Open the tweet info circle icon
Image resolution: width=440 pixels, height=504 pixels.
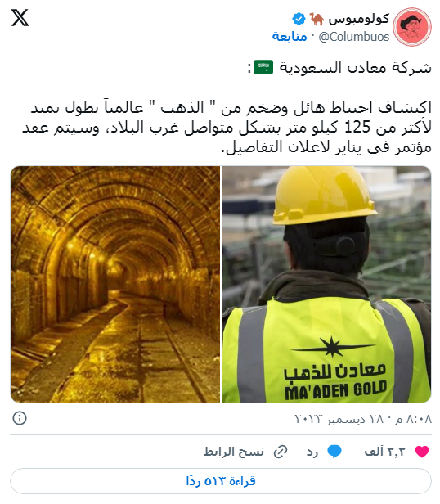click(20, 418)
